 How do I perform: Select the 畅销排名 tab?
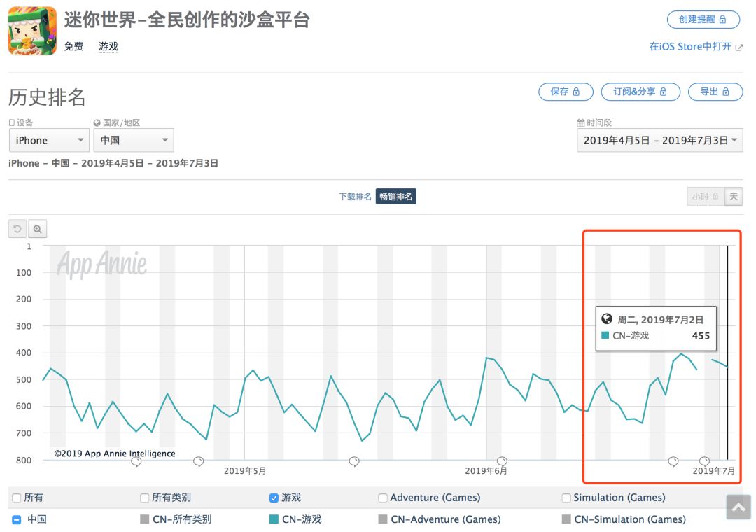395,196
